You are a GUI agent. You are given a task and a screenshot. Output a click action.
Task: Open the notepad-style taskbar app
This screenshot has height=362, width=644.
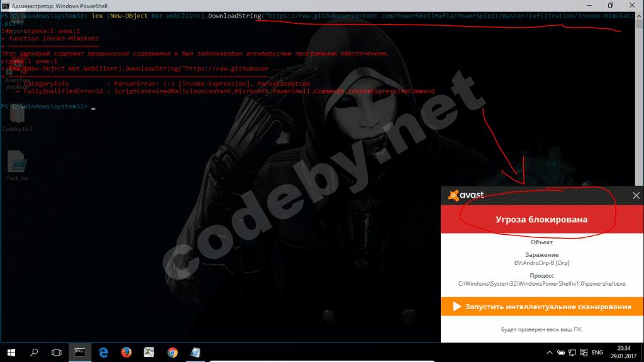click(x=196, y=353)
